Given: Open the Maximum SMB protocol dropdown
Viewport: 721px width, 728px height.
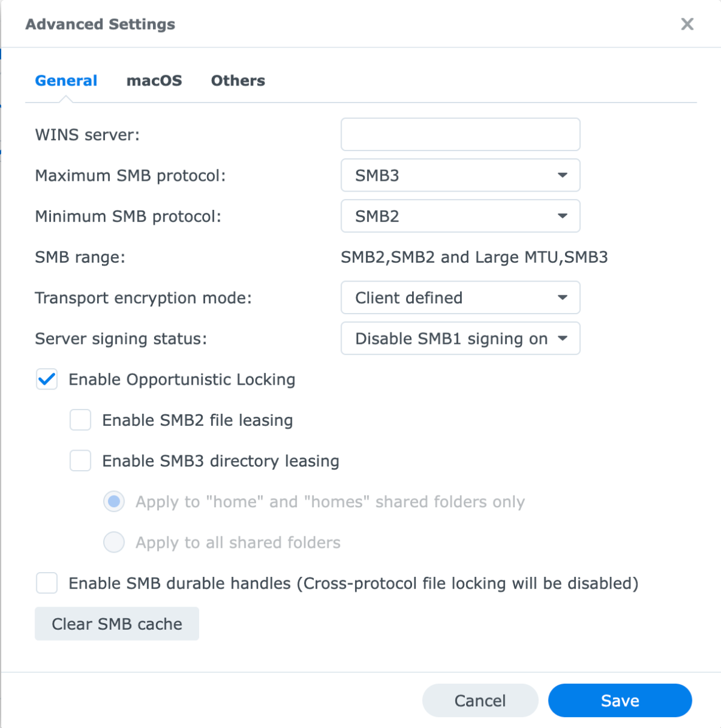Looking at the screenshot, I should pos(460,175).
